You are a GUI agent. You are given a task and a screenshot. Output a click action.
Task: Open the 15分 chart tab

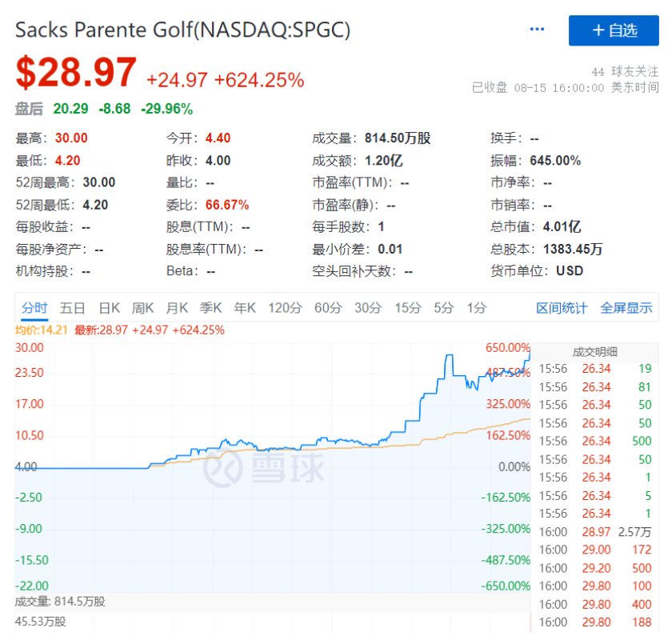pyautogui.click(x=408, y=308)
